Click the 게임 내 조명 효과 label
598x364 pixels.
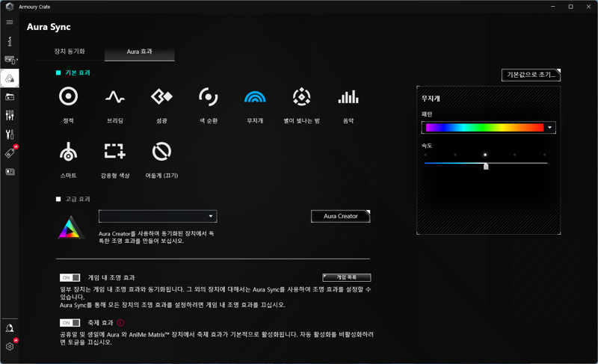pyautogui.click(x=111, y=277)
